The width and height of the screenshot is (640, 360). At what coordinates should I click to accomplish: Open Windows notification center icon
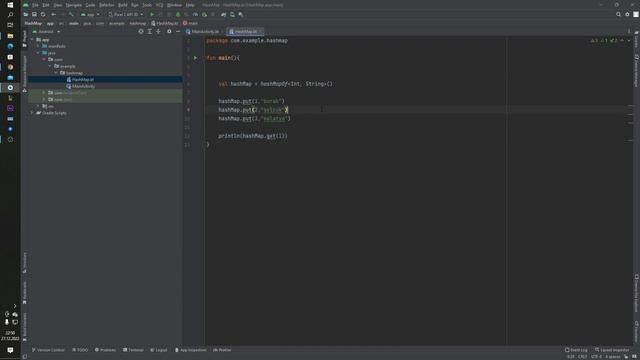click(x=10, y=350)
